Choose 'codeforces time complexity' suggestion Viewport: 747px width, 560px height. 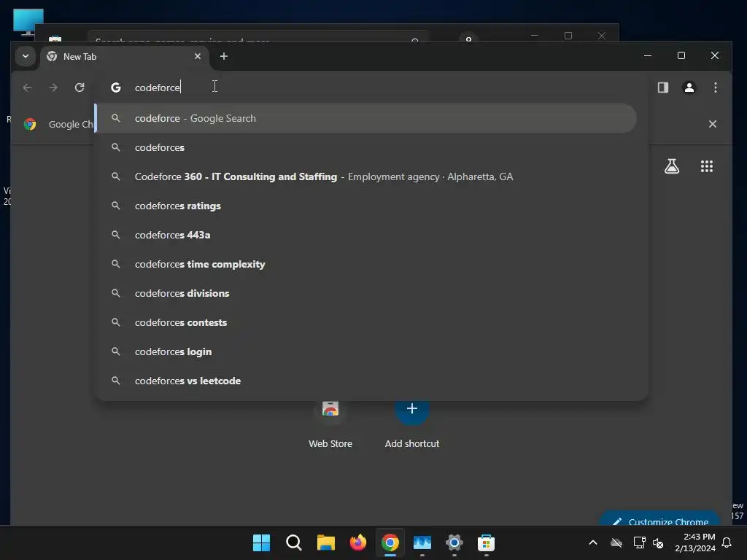(x=365, y=264)
